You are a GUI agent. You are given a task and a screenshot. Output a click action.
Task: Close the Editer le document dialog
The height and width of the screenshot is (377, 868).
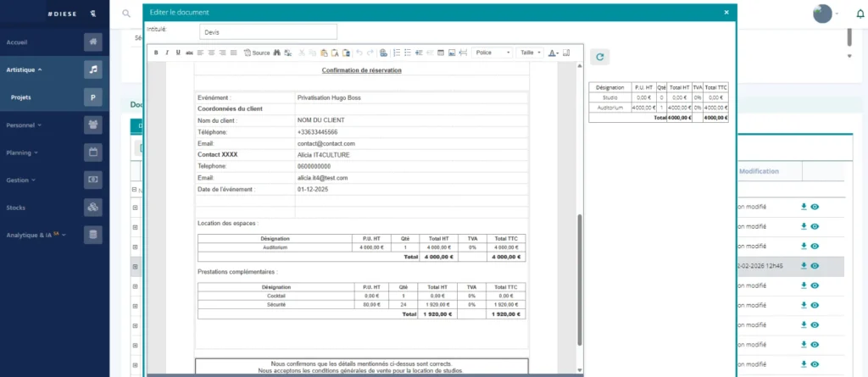point(726,12)
